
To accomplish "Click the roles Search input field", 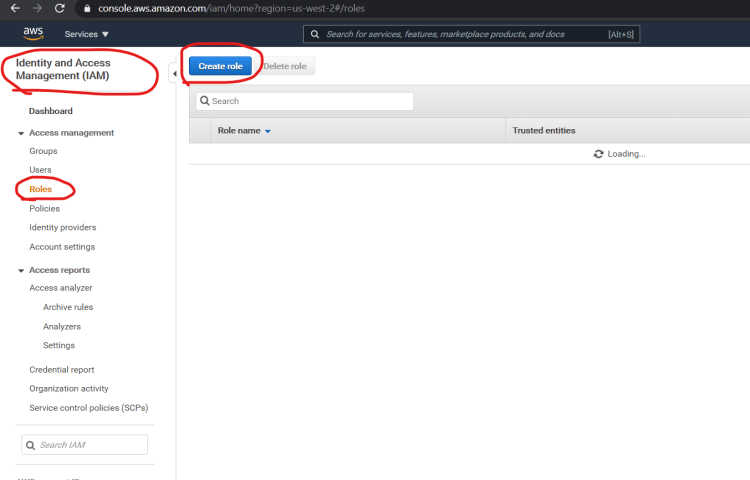I will tap(305, 101).
